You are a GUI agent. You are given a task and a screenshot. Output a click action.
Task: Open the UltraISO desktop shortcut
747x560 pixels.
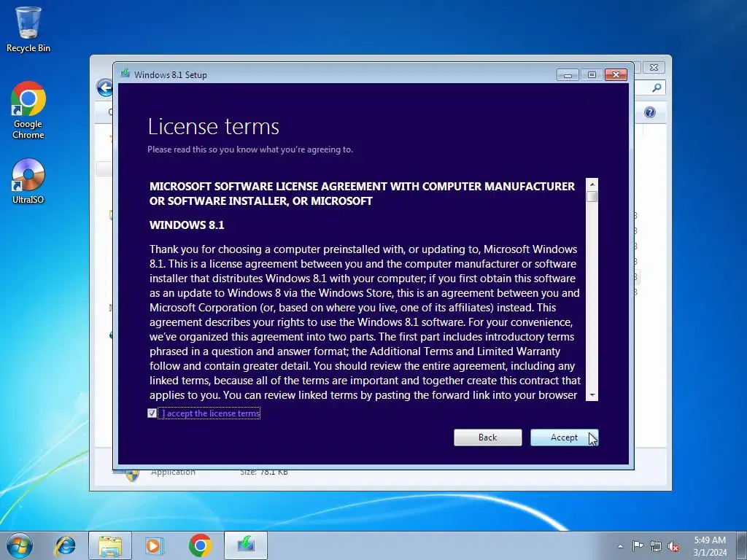(x=28, y=182)
